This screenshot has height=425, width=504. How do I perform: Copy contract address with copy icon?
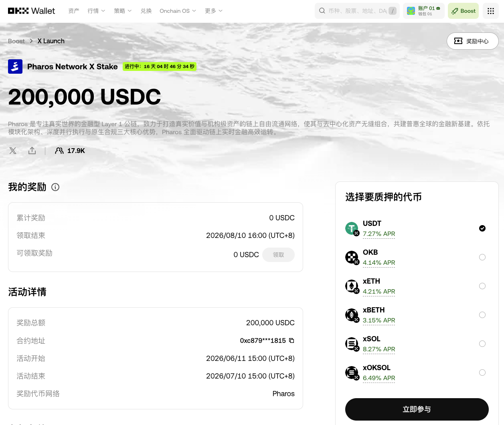click(x=291, y=340)
